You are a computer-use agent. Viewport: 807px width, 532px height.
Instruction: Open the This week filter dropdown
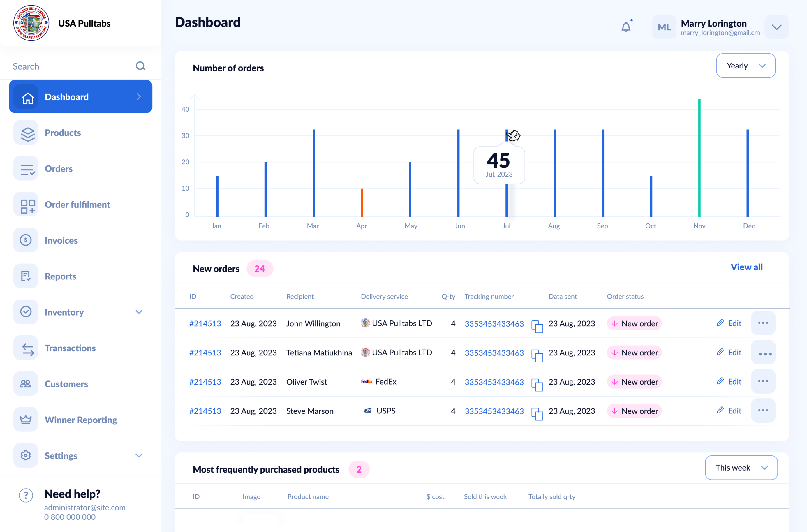(x=741, y=467)
